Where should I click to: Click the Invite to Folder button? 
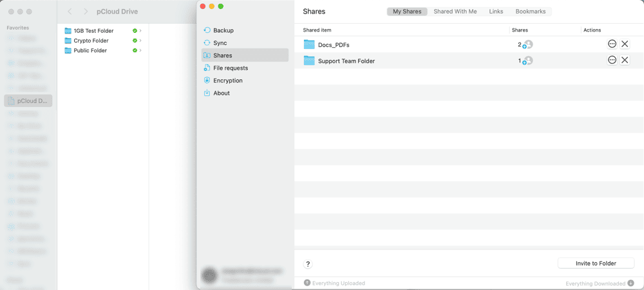(596, 264)
